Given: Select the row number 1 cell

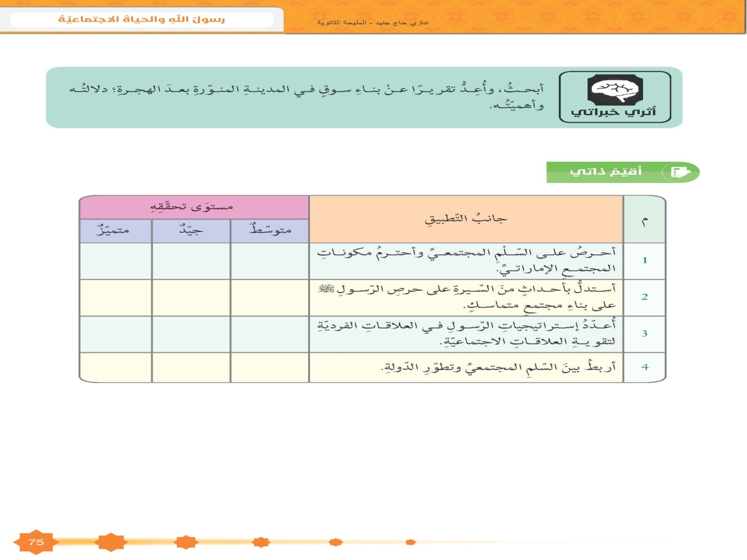Looking at the screenshot, I should (x=644, y=261).
